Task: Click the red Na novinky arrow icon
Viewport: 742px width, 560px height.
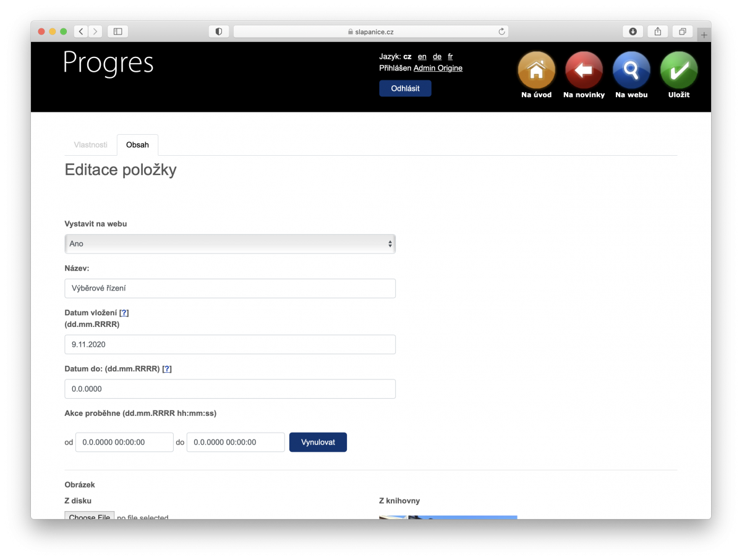Action: point(584,70)
